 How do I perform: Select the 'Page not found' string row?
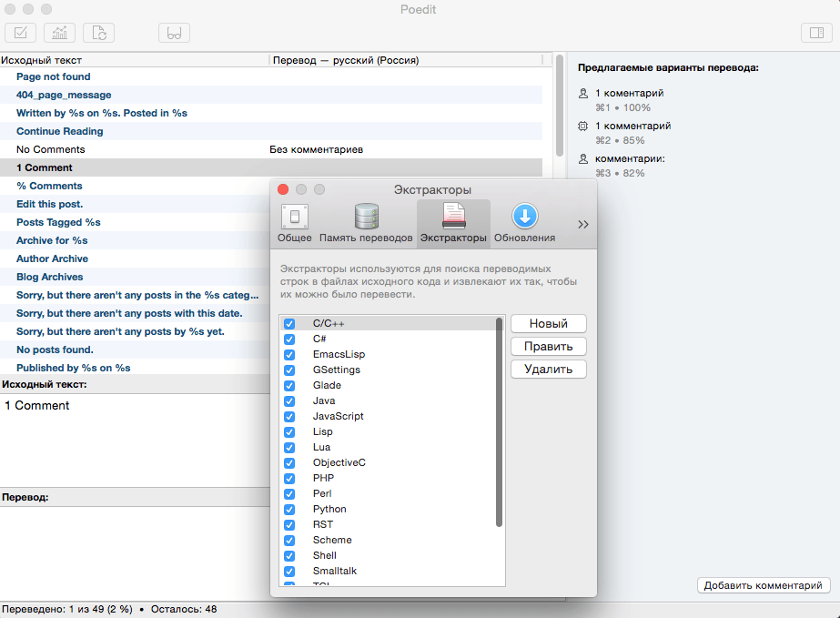coord(271,76)
